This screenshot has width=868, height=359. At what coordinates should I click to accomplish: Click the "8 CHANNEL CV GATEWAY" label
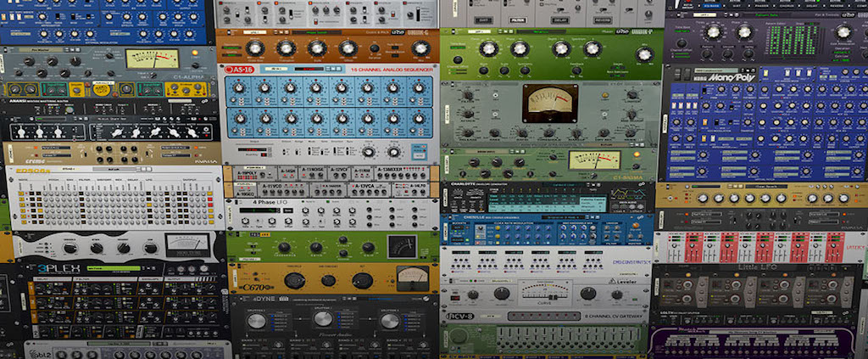(612, 317)
